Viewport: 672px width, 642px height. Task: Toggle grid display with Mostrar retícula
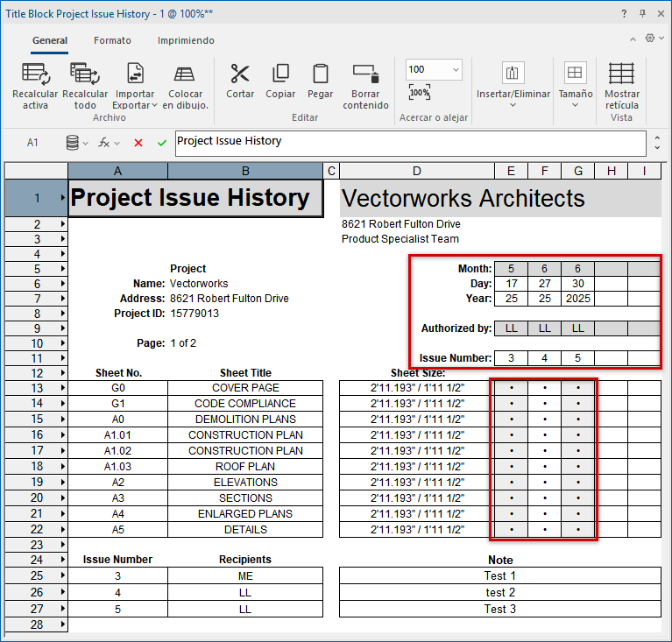(621, 74)
